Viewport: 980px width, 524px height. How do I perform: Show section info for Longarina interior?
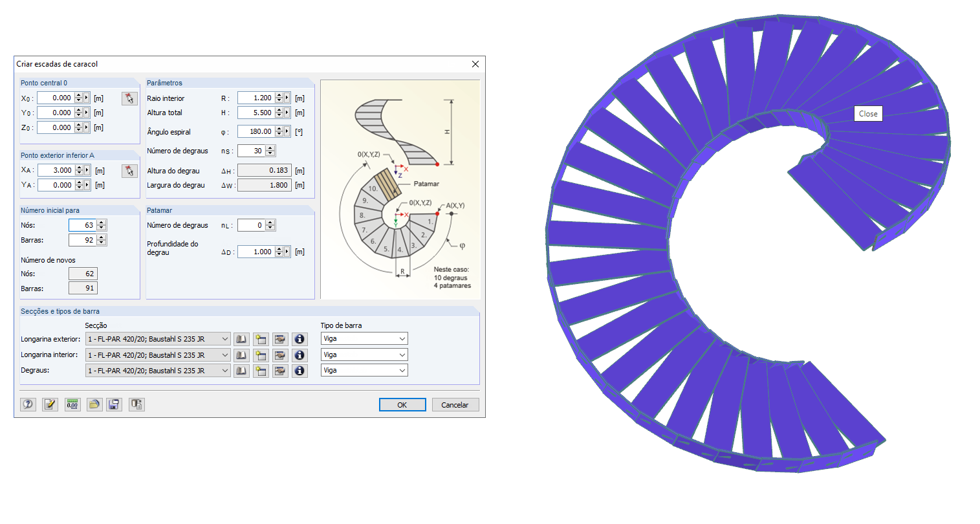(x=299, y=355)
